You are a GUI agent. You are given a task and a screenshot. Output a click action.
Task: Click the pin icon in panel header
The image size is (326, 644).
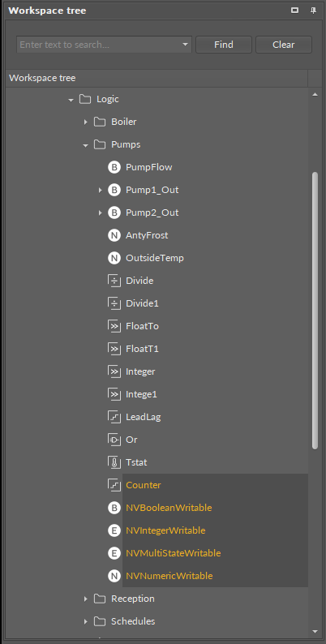pos(313,11)
